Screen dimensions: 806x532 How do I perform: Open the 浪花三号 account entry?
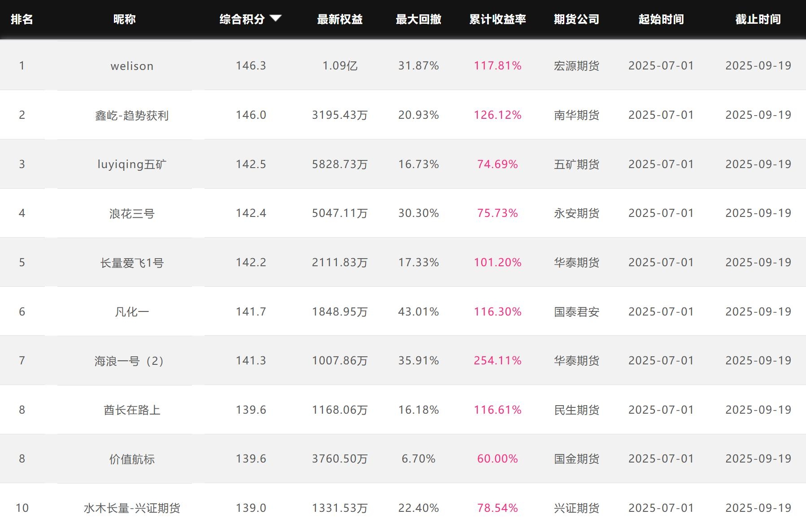[132, 214]
